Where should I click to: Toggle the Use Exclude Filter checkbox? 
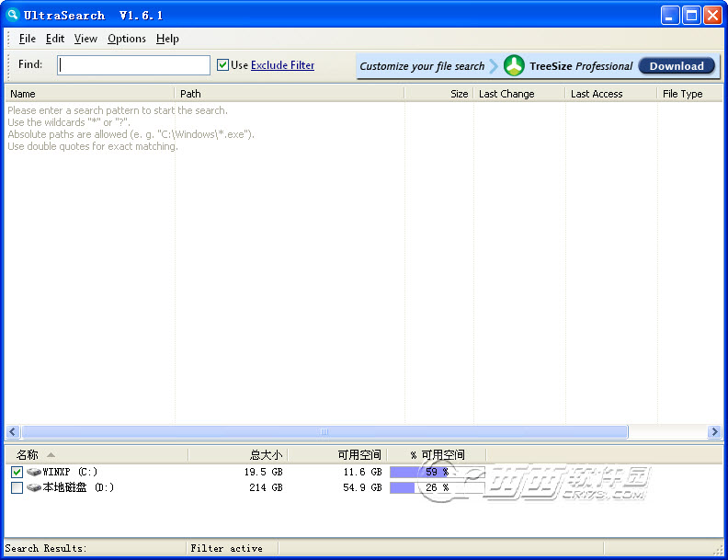coord(222,65)
